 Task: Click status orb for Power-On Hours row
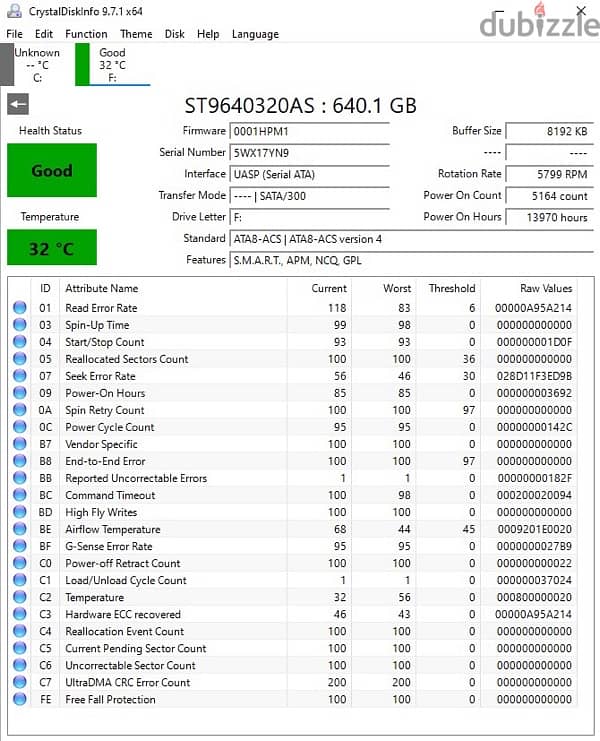coord(20,393)
